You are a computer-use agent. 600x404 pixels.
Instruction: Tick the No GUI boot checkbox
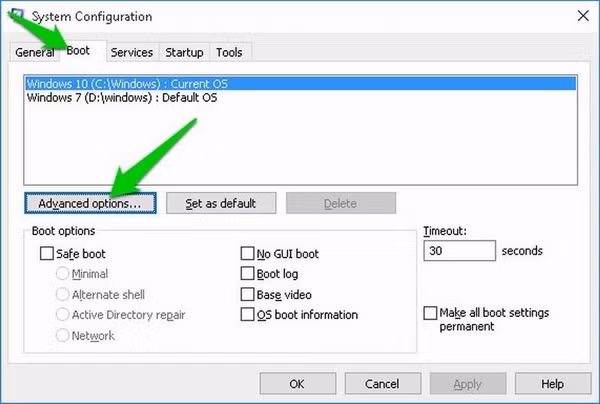pyautogui.click(x=248, y=254)
